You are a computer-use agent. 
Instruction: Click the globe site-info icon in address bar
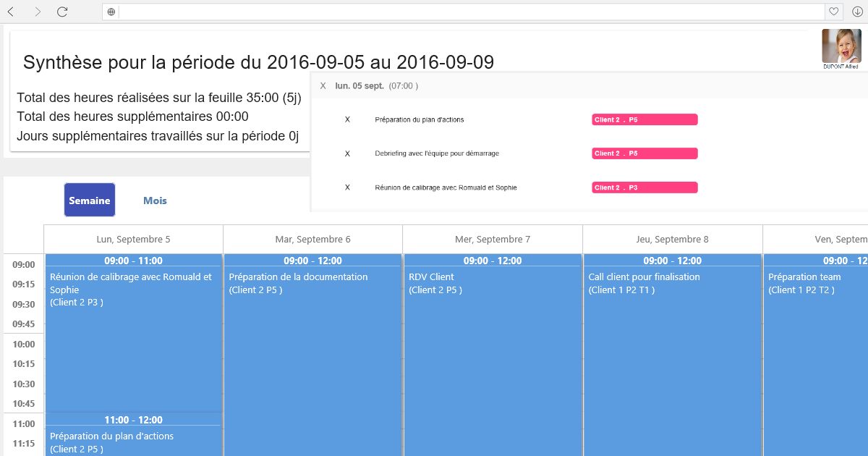111,12
